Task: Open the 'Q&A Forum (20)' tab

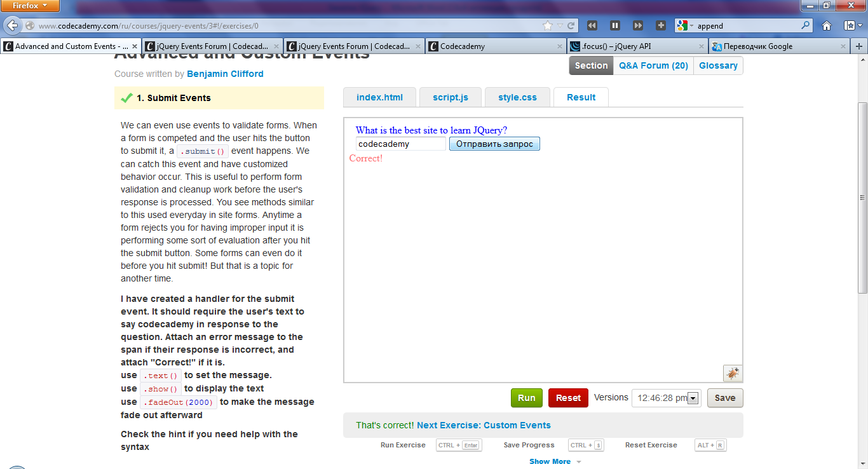Action: pyautogui.click(x=653, y=65)
